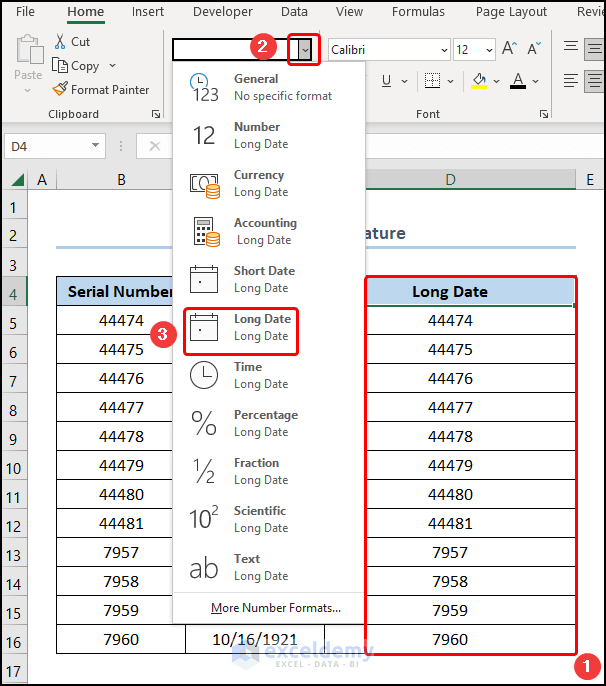Expand the borders options arrow

pyautogui.click(x=450, y=81)
